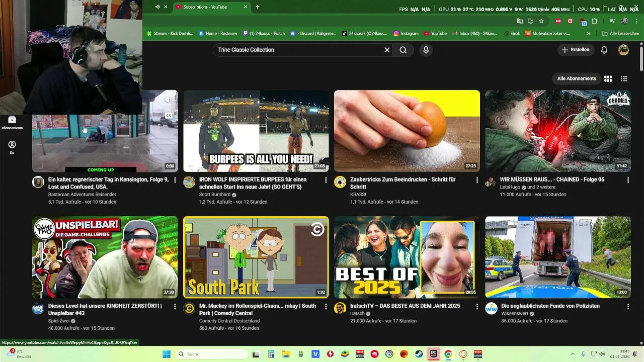
Task: Open 24kauss - Twitch bookmark
Action: pyautogui.click(x=264, y=34)
